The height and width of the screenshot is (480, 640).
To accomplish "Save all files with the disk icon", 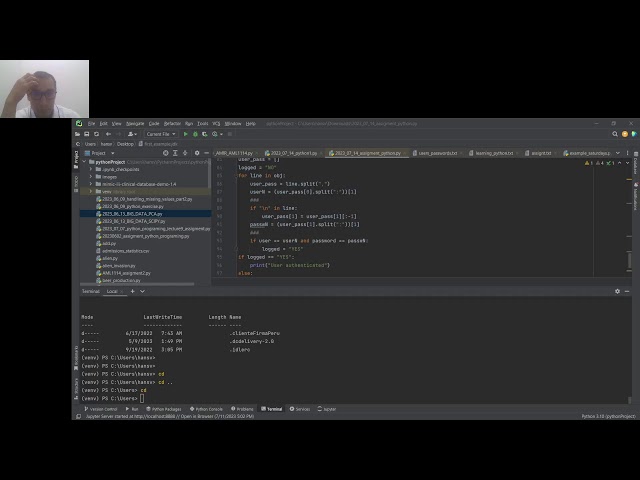I will [87, 134].
